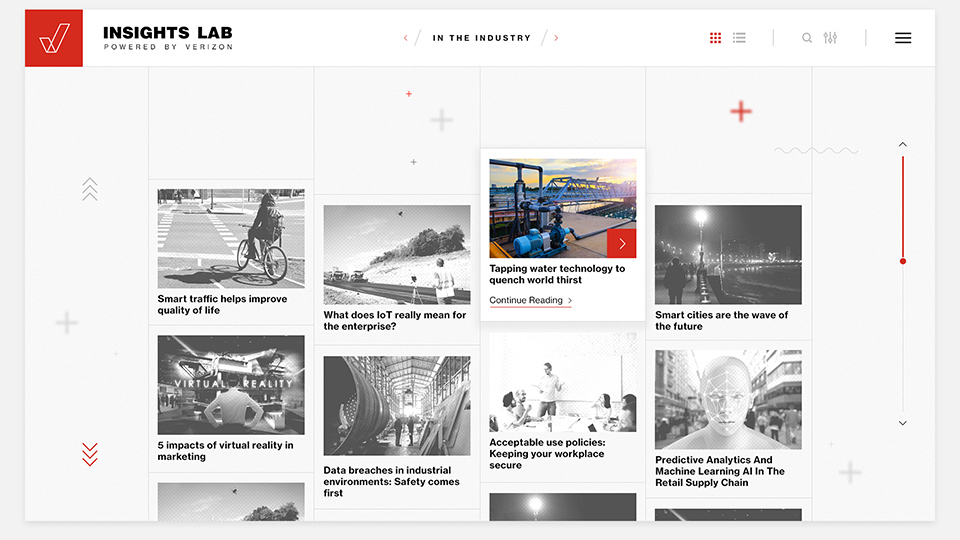960x540 pixels.
Task: Click the gray triple up chevrons
Action: (x=90, y=189)
